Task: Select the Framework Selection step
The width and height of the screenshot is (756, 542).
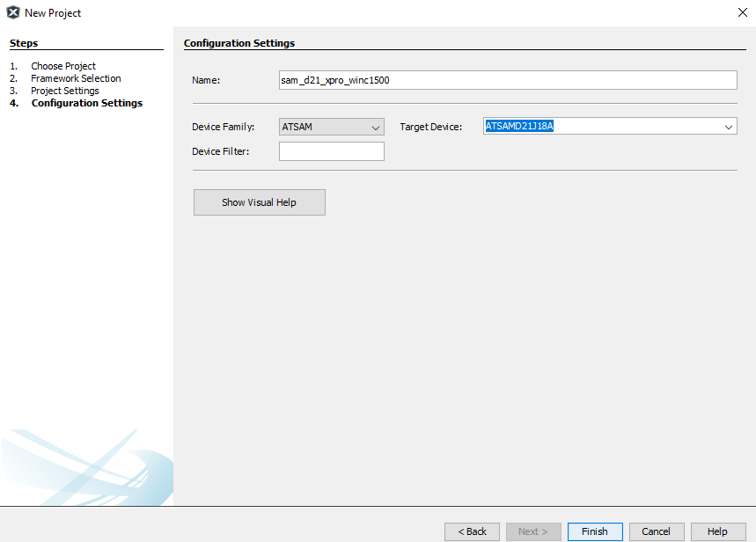Action: [76, 78]
